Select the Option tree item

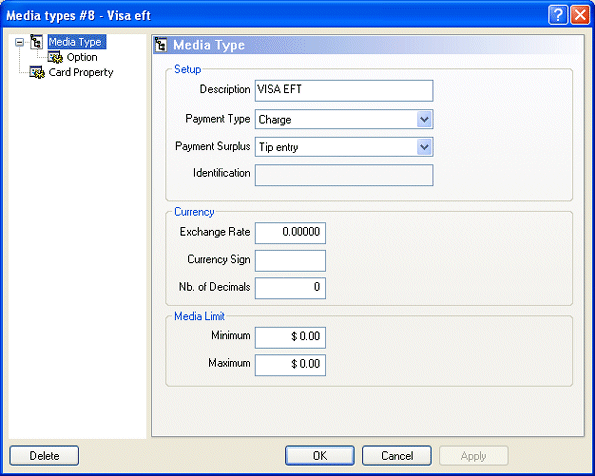click(x=82, y=57)
